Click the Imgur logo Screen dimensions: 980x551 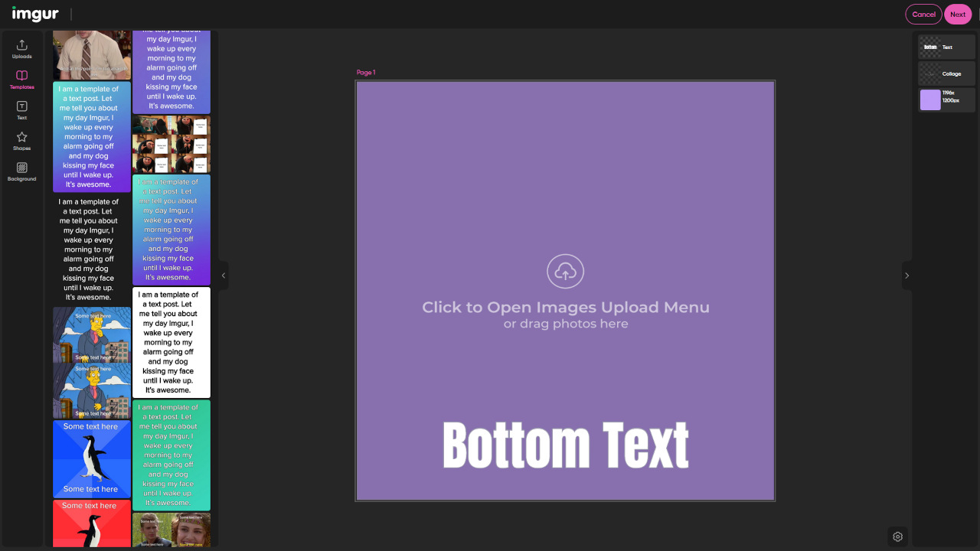35,14
